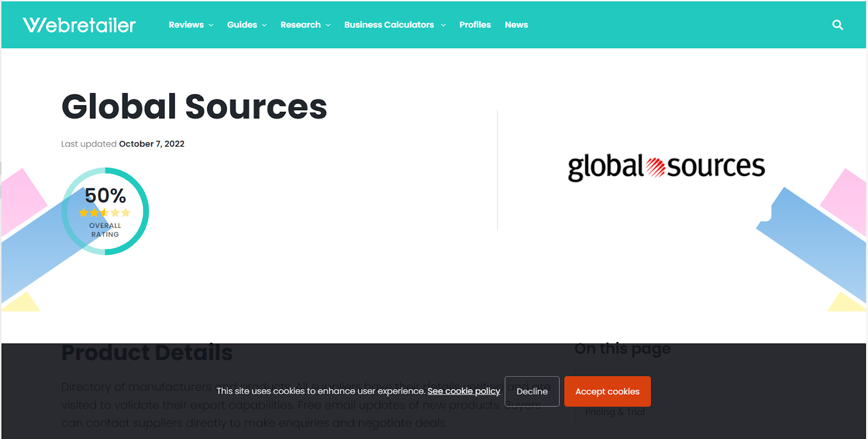Open the See cookie policy link
The image size is (868, 439).
(x=464, y=391)
